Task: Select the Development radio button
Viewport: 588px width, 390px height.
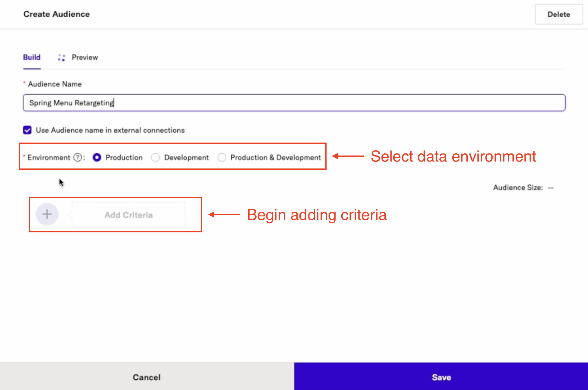Action: point(156,158)
